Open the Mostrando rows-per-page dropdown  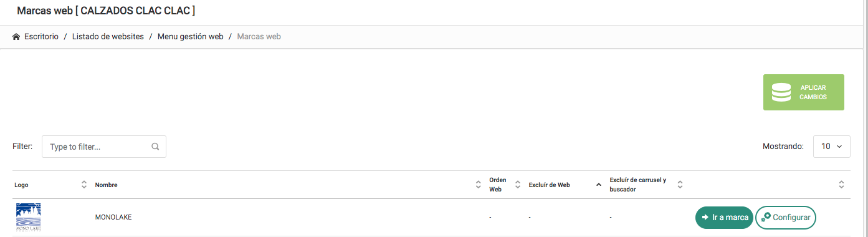(832, 147)
